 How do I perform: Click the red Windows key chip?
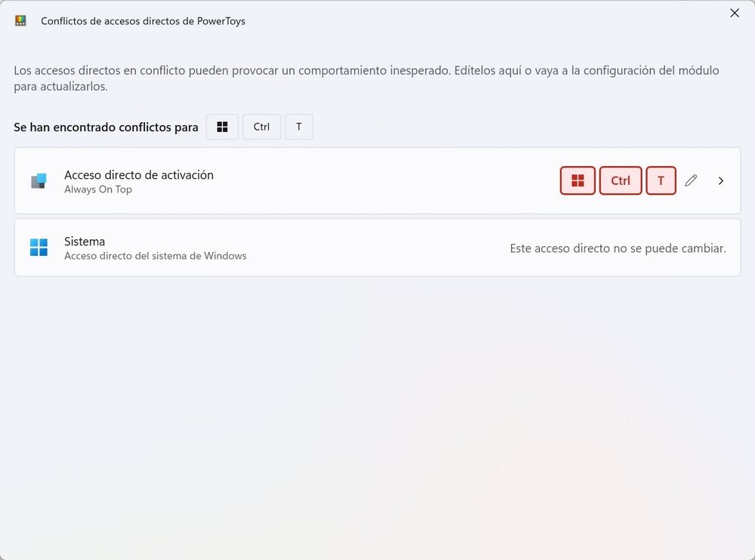[578, 180]
